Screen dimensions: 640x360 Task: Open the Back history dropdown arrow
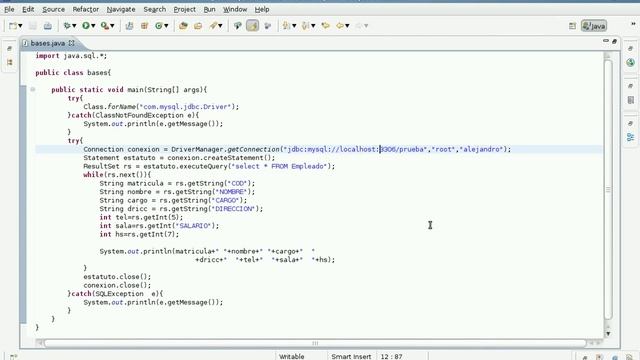347,26
